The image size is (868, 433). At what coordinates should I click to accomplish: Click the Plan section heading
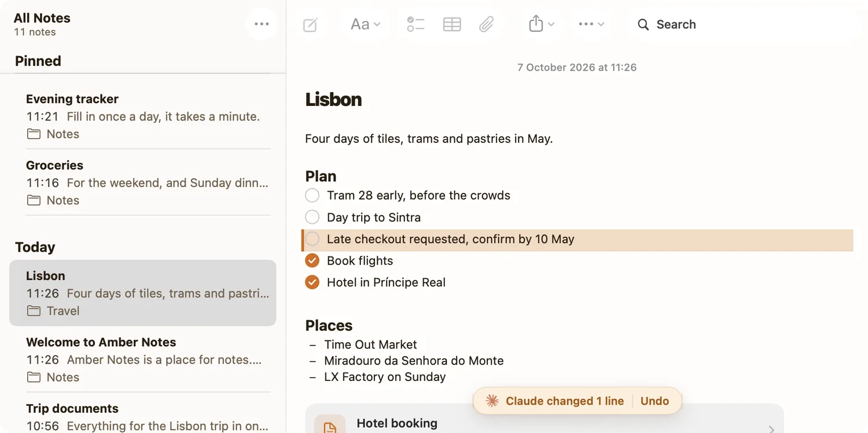click(x=321, y=176)
